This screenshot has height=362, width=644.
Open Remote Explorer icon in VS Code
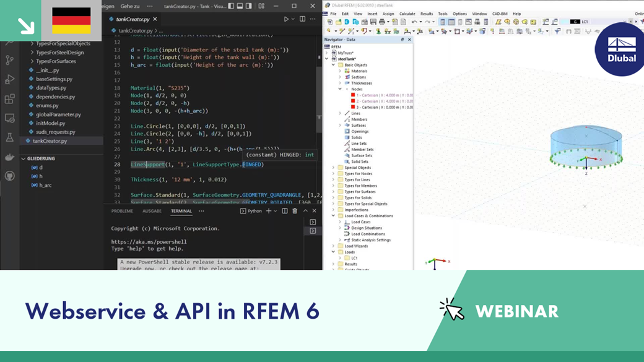pyautogui.click(x=10, y=118)
